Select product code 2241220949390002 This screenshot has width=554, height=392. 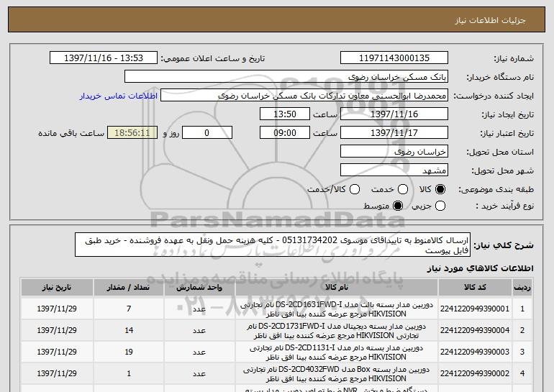475,373
